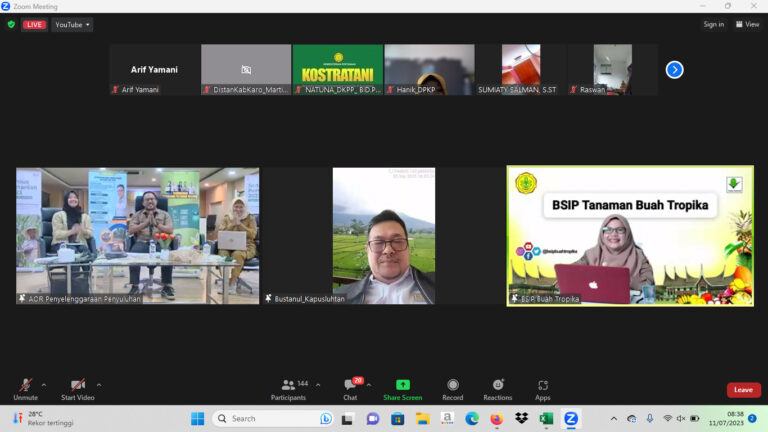768x432 pixels.
Task: Start Share Screen
Action: tap(403, 390)
